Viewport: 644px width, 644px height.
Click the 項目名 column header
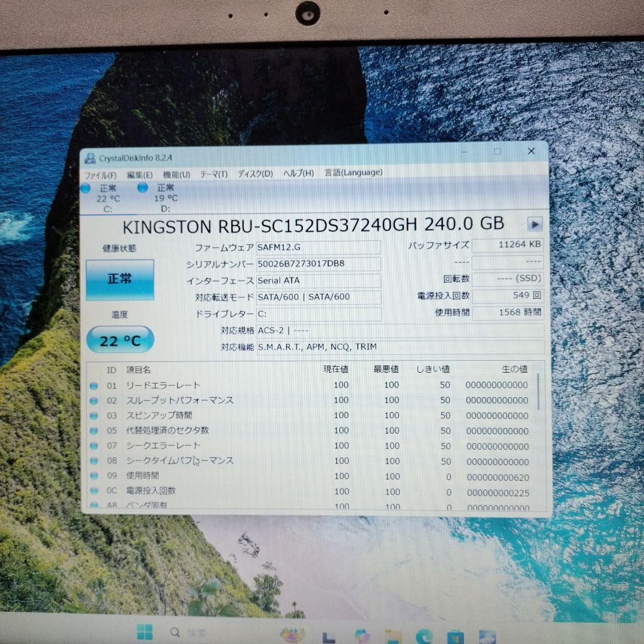tap(138, 370)
